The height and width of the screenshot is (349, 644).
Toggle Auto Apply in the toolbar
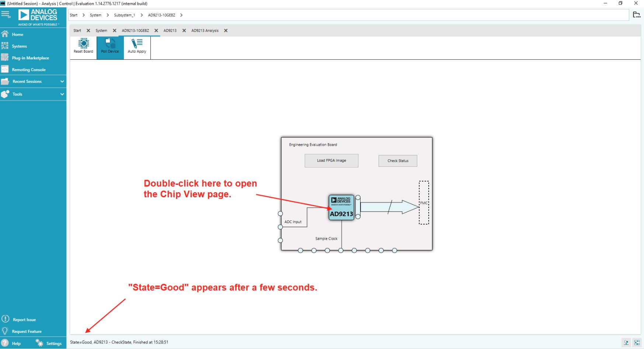pos(137,46)
